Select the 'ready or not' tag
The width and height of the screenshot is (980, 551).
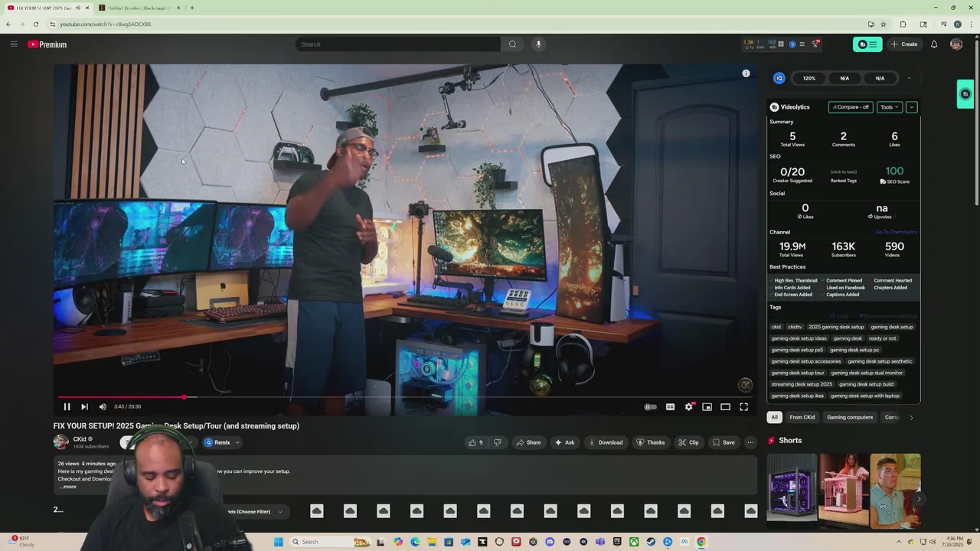point(882,338)
